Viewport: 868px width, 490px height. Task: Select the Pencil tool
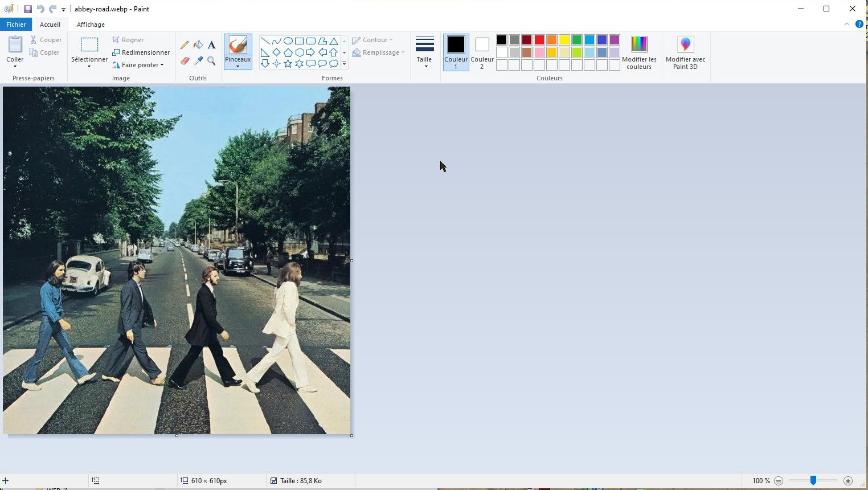tap(185, 45)
